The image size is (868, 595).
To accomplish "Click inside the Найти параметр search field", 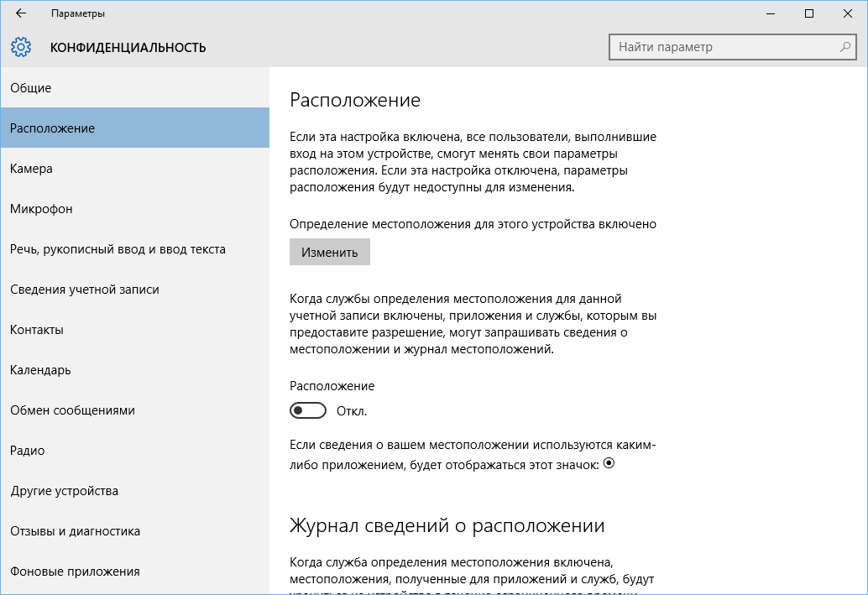I will click(722, 47).
